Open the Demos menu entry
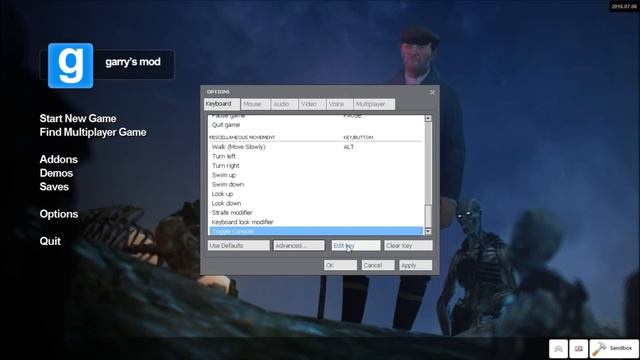 [x=56, y=173]
